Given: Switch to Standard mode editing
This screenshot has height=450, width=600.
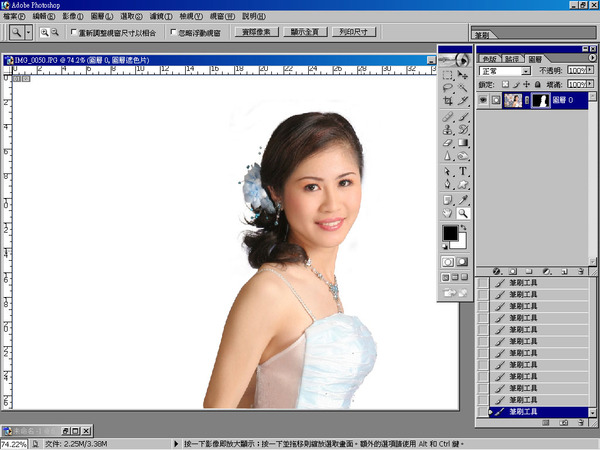Looking at the screenshot, I should click(x=448, y=262).
